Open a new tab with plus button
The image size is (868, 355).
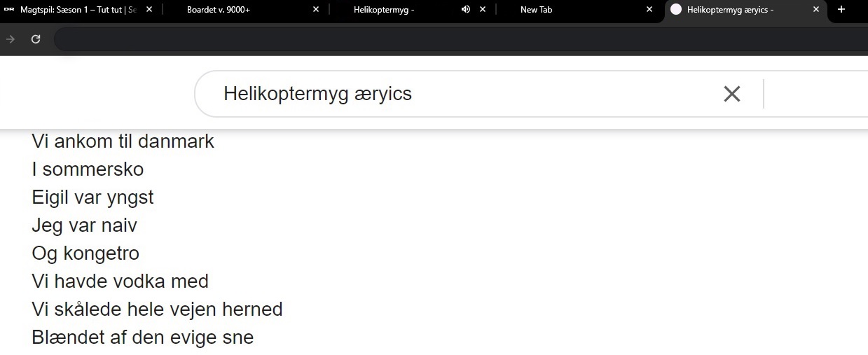click(x=841, y=10)
